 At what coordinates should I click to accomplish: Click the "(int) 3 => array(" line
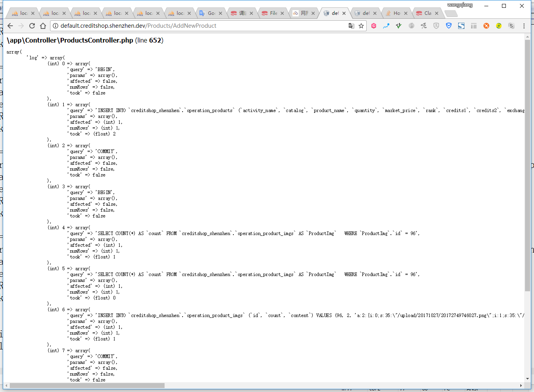(69, 187)
